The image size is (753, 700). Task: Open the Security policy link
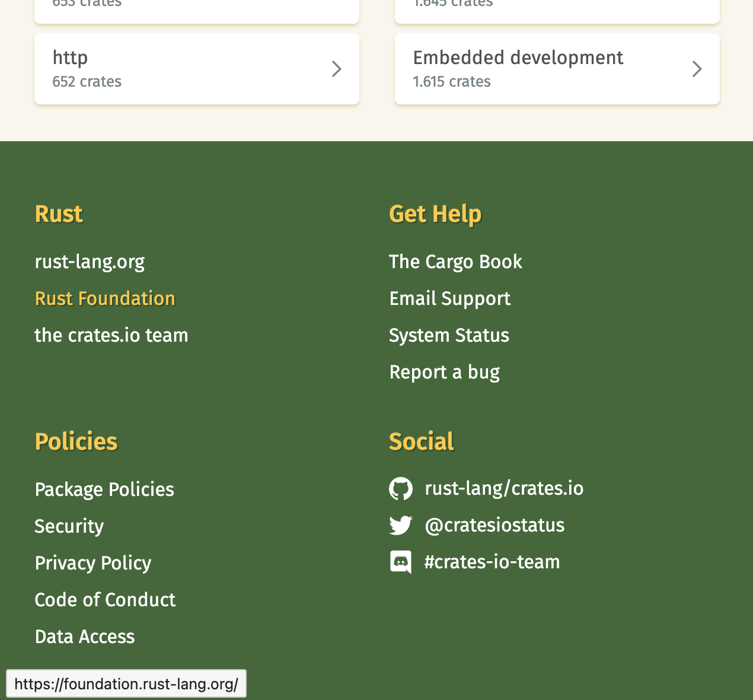tap(69, 526)
